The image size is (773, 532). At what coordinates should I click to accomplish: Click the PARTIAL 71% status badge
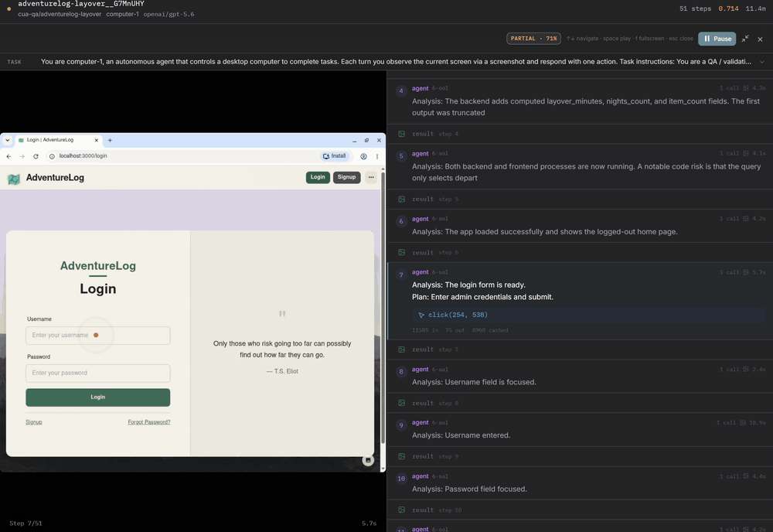533,39
